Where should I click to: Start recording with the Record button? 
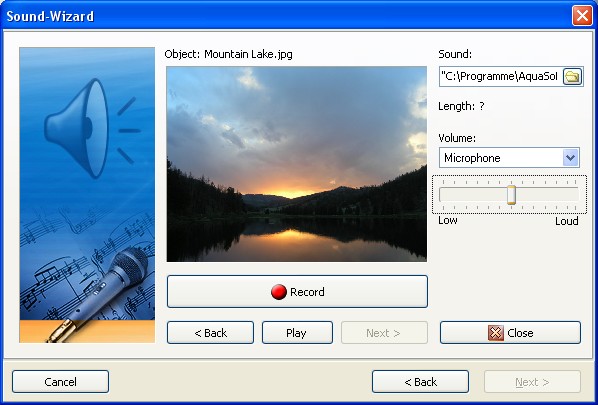(x=297, y=292)
